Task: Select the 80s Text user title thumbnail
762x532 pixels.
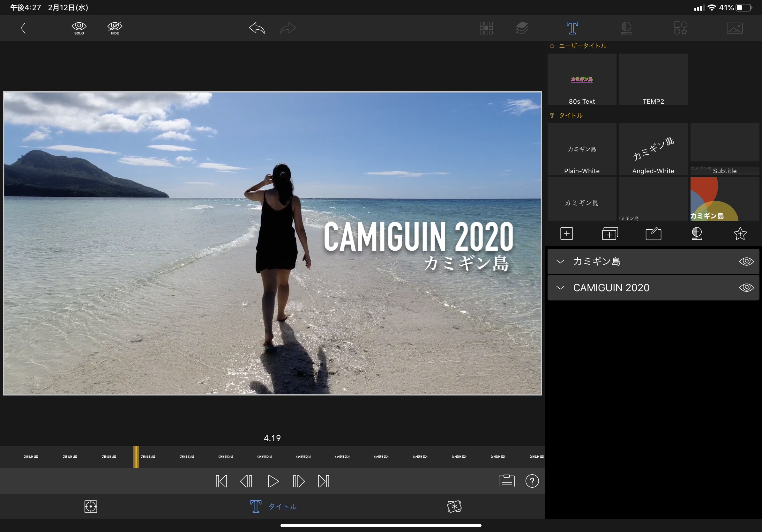Action: (x=582, y=80)
